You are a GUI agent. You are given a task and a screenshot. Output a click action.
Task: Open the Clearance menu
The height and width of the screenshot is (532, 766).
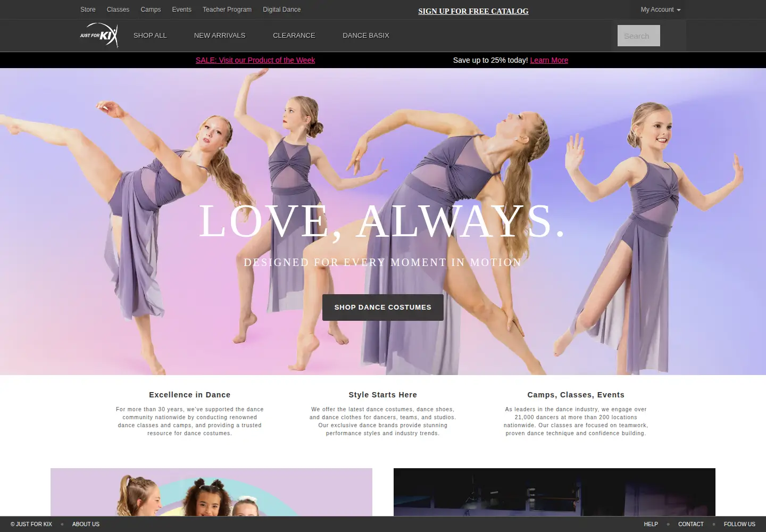coord(294,36)
